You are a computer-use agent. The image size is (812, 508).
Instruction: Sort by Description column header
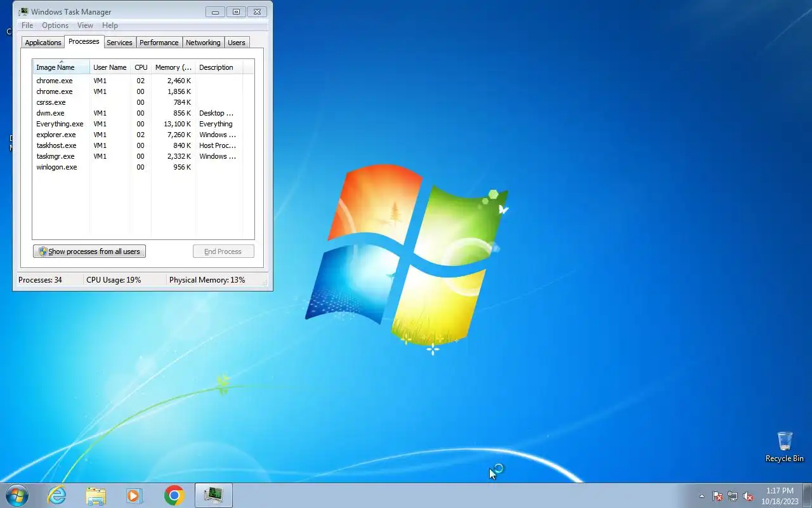pyautogui.click(x=219, y=67)
